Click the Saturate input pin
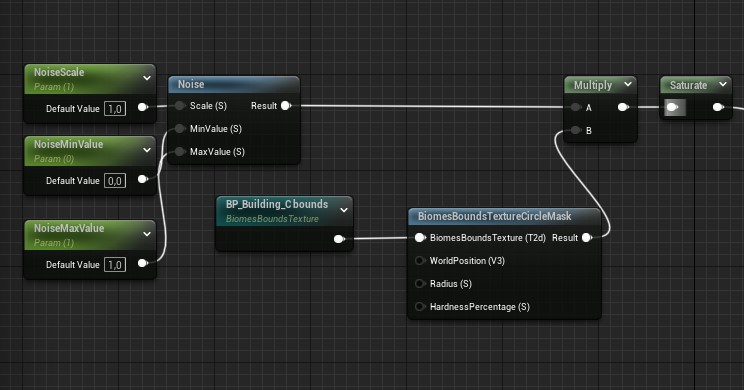Image resolution: width=744 pixels, height=390 pixels. pyautogui.click(x=671, y=107)
